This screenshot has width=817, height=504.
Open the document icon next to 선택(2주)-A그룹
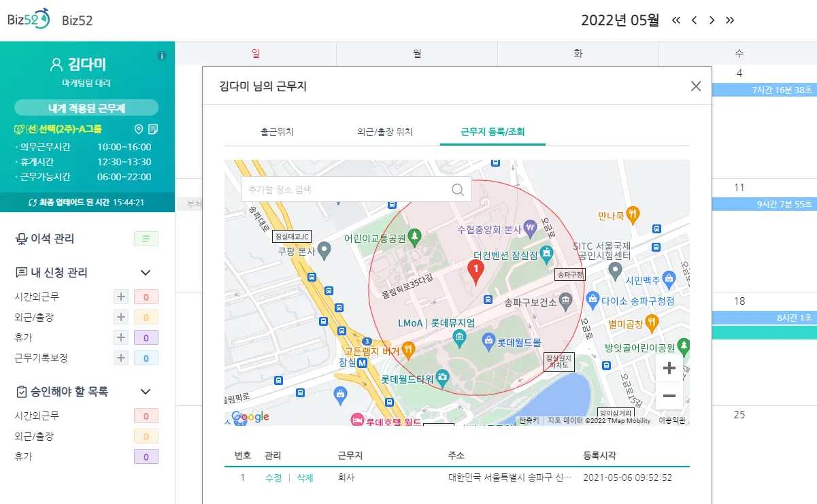153,129
